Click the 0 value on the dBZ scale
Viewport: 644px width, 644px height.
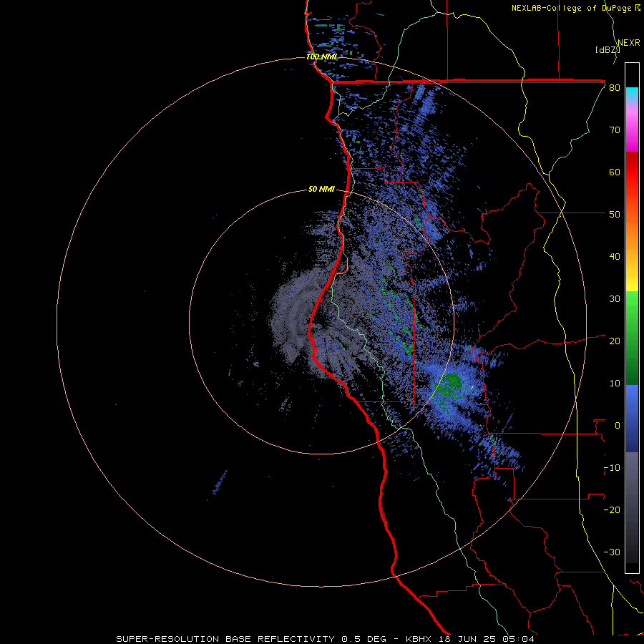[618, 426]
